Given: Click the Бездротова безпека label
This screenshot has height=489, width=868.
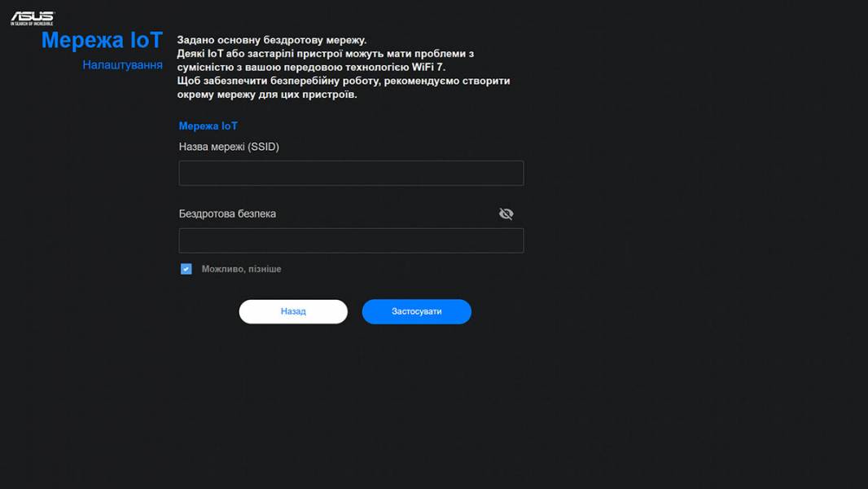Looking at the screenshot, I should [x=227, y=214].
